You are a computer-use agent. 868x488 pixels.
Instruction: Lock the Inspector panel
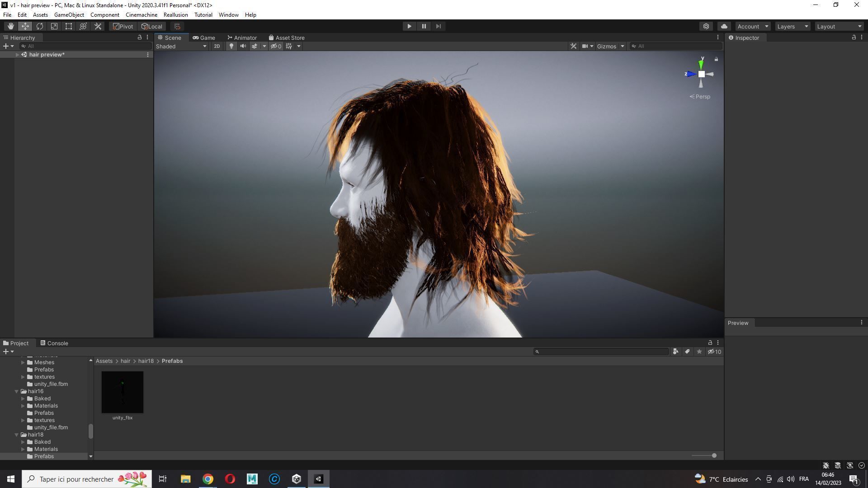(x=854, y=38)
